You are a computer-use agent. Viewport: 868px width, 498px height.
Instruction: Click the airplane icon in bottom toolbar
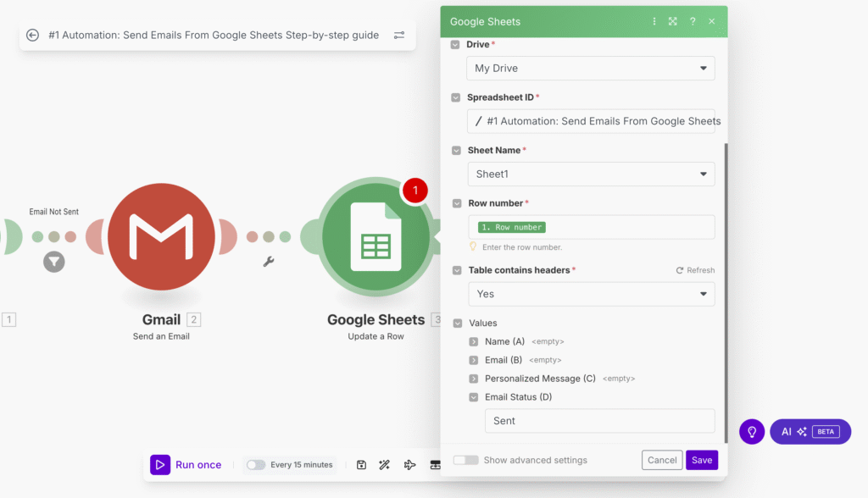pos(409,465)
